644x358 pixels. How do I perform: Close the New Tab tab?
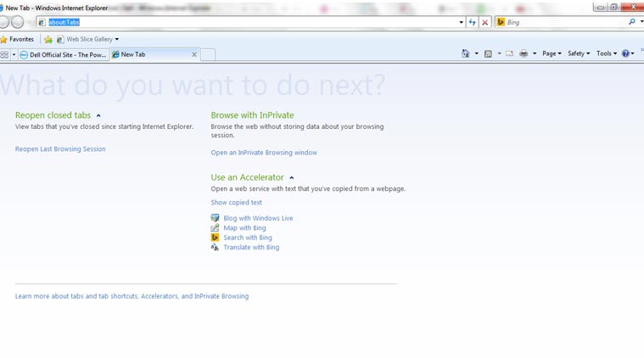(194, 54)
